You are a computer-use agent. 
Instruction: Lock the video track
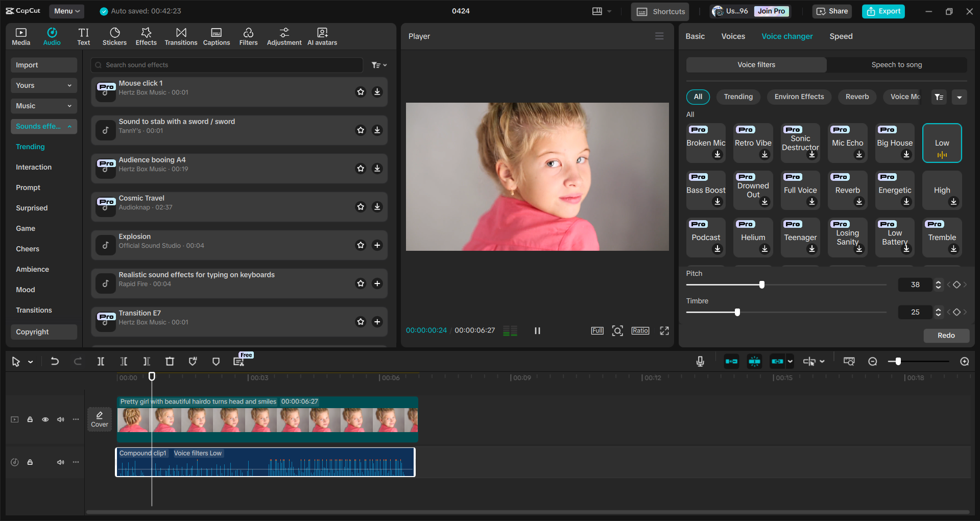30,419
